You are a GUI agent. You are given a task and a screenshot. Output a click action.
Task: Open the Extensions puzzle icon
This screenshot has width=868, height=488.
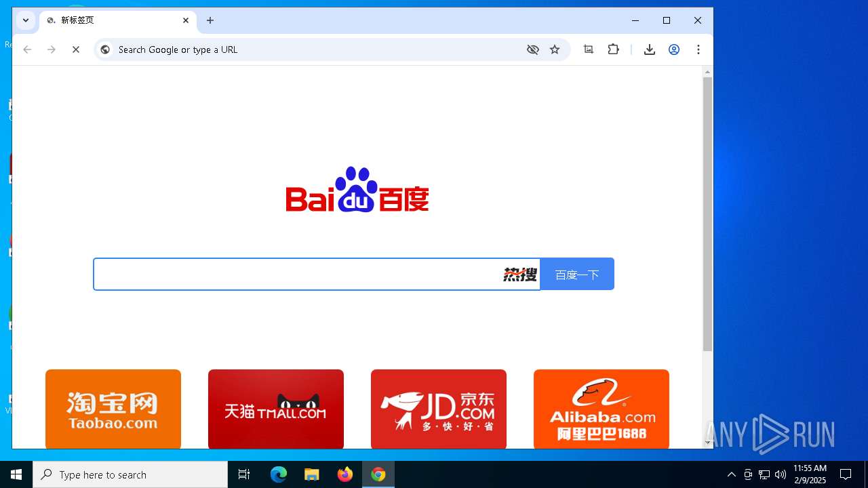pos(614,49)
